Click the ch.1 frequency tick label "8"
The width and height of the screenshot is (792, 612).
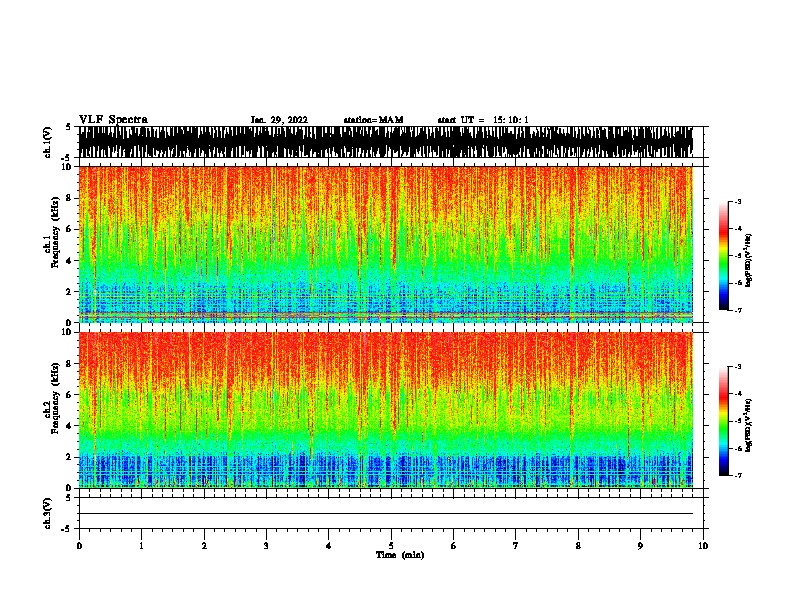(69, 198)
